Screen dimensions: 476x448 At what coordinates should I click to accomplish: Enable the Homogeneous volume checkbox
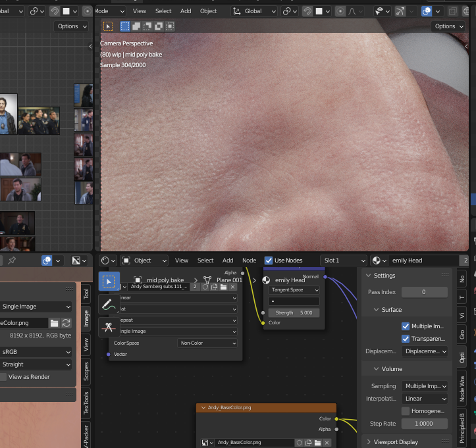pyautogui.click(x=406, y=411)
